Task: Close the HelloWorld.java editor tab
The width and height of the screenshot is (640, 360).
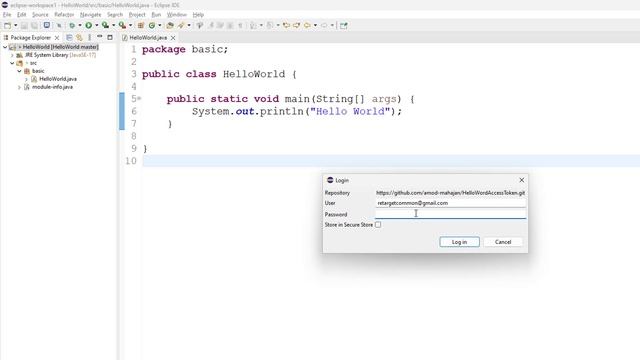Action: click(173, 38)
